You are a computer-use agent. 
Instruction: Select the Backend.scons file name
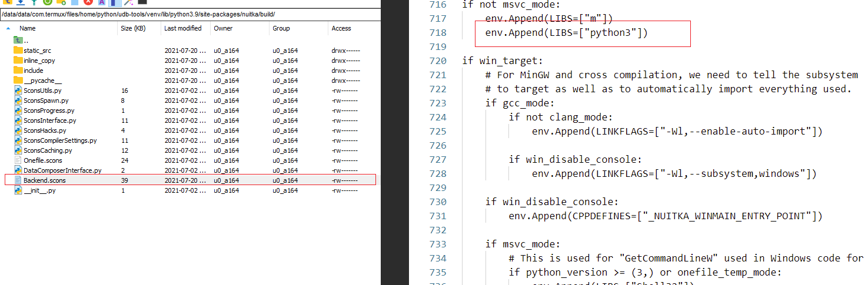[45, 180]
